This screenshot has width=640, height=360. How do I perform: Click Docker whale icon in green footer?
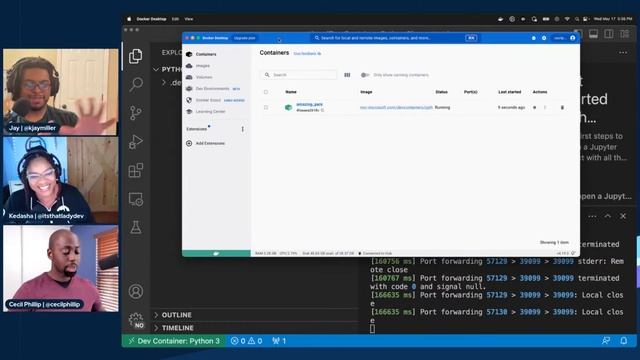[x=216, y=253]
